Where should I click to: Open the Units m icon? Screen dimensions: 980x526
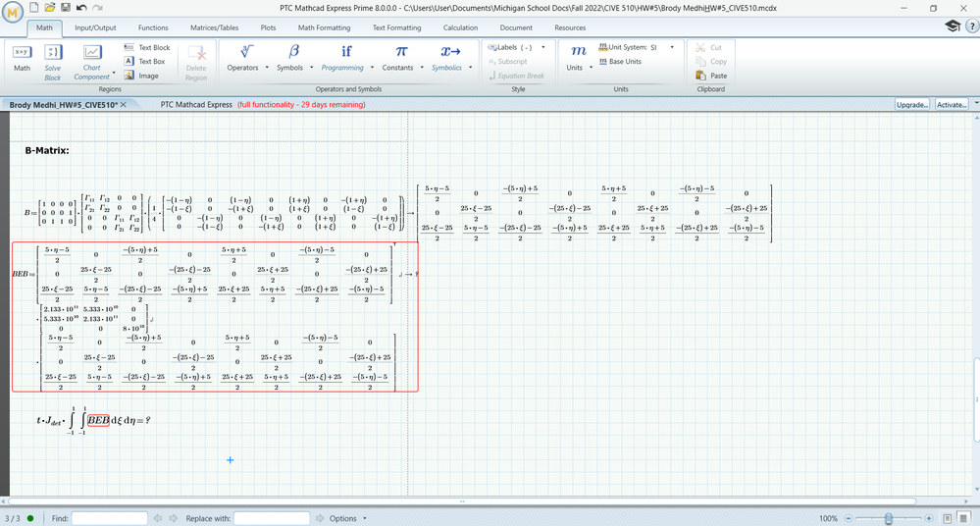tap(578, 51)
